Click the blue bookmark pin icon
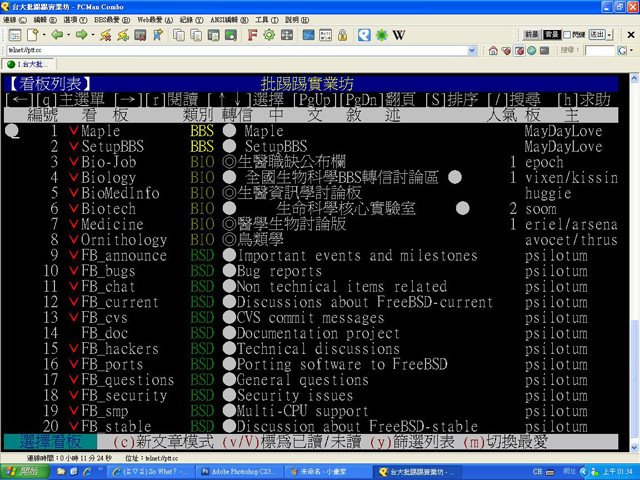Screen dimensions: 640x480 click(158, 36)
